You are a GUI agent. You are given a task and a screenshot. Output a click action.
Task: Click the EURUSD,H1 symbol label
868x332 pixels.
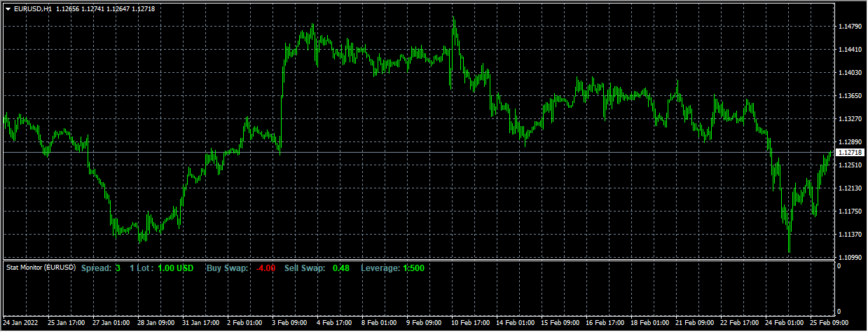(x=32, y=8)
